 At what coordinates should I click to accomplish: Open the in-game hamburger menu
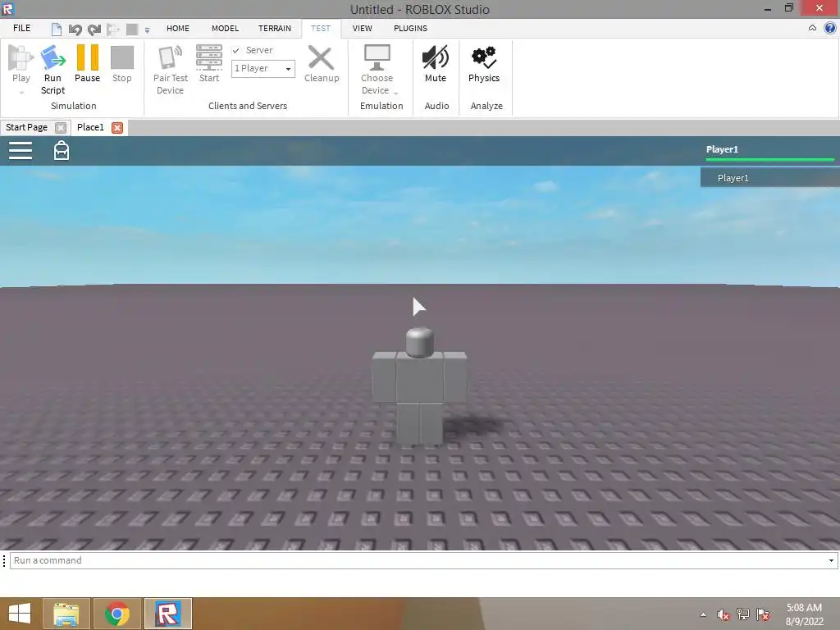(x=21, y=151)
